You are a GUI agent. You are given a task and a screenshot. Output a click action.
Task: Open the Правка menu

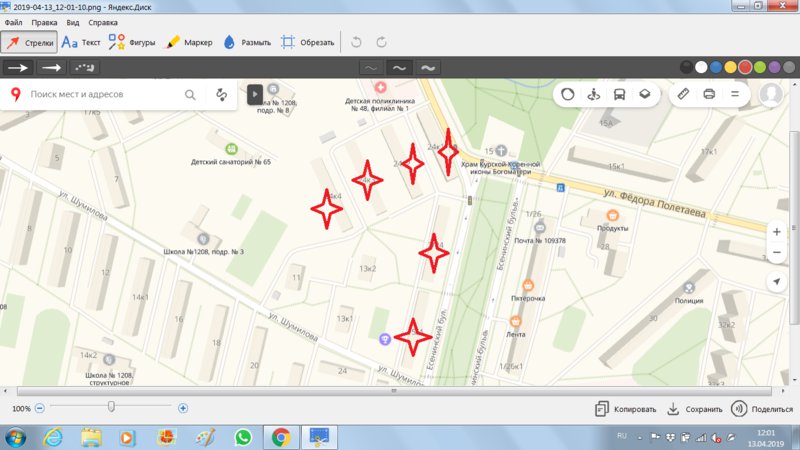[44, 21]
